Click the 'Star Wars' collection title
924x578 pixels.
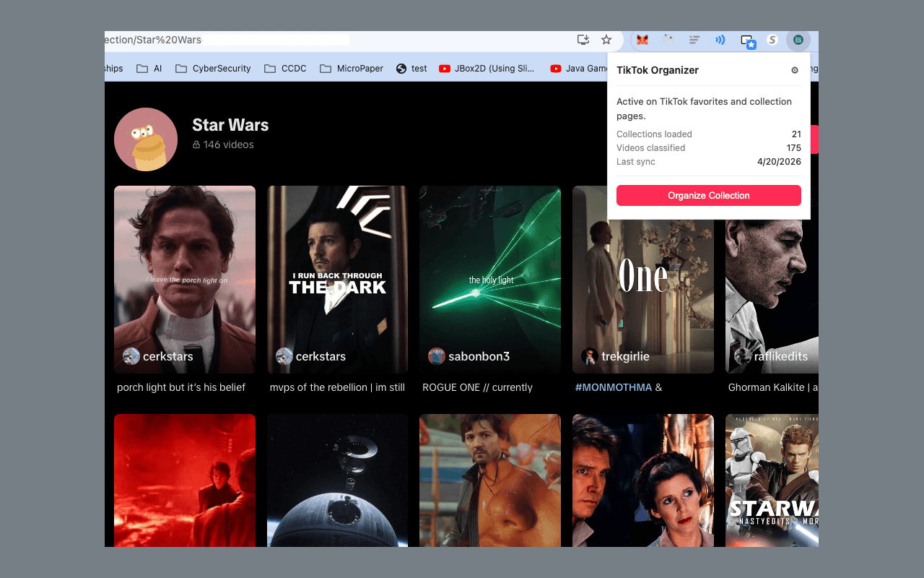point(230,125)
